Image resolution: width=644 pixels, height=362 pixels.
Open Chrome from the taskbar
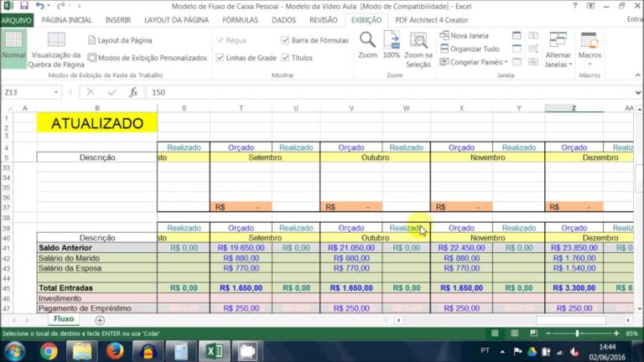pyautogui.click(x=49, y=351)
